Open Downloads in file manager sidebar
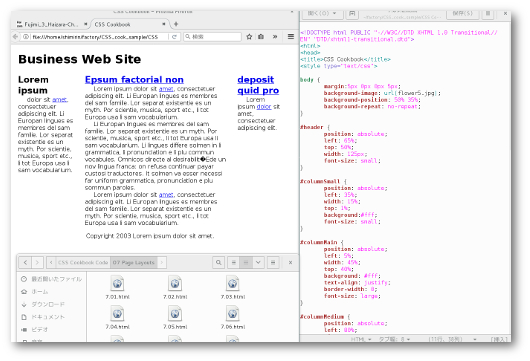Image resolution: width=530 pixels, height=361 pixels. pyautogui.click(x=52, y=304)
